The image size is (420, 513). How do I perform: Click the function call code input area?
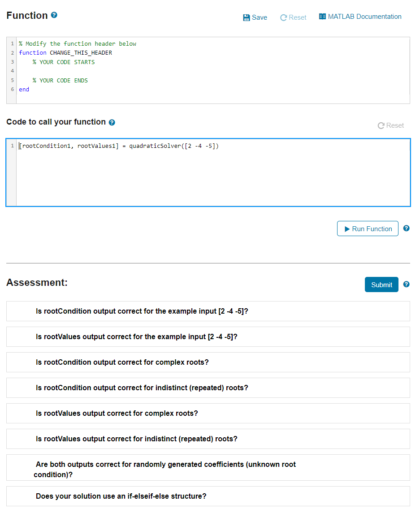point(208,172)
